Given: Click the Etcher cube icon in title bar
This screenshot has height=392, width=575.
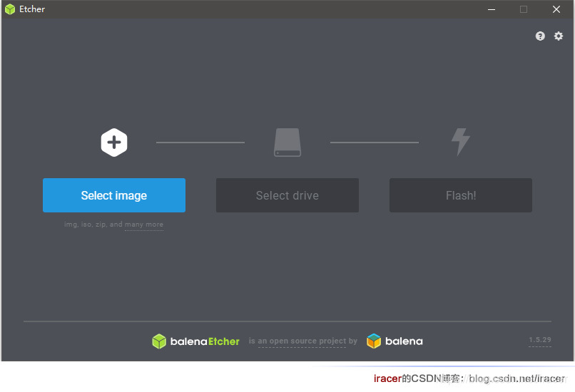Looking at the screenshot, I should 10,9.
